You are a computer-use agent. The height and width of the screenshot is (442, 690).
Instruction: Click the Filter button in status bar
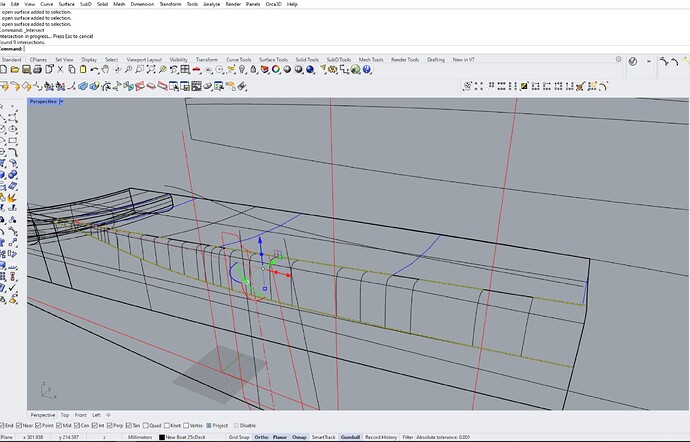[408, 437]
